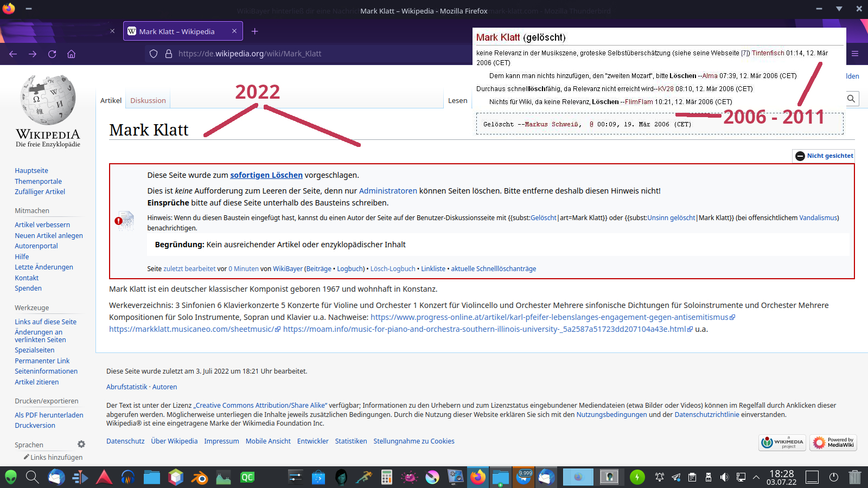Open aktuelle Schnelllöschanträge link
The width and height of the screenshot is (868, 488).
494,269
